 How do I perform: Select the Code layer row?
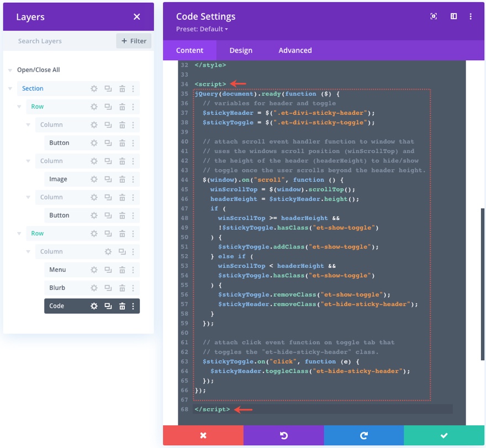[x=92, y=307]
